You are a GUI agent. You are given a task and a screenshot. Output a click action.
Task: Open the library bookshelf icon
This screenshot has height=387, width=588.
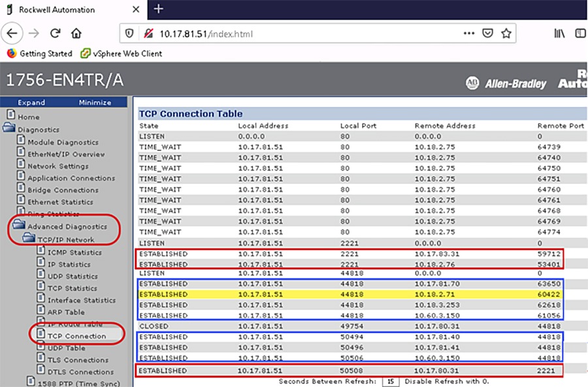coord(559,33)
